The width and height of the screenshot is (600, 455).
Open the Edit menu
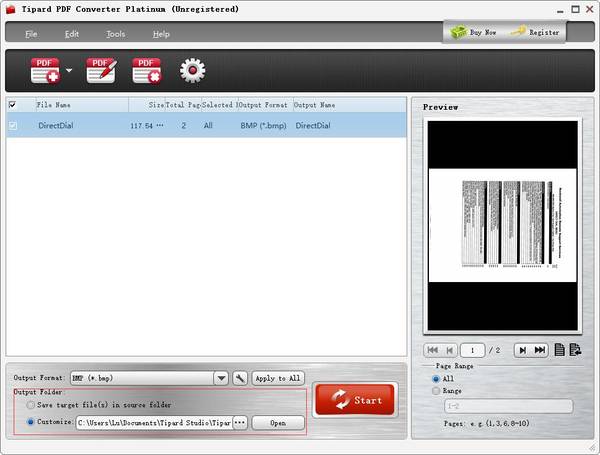click(x=72, y=34)
